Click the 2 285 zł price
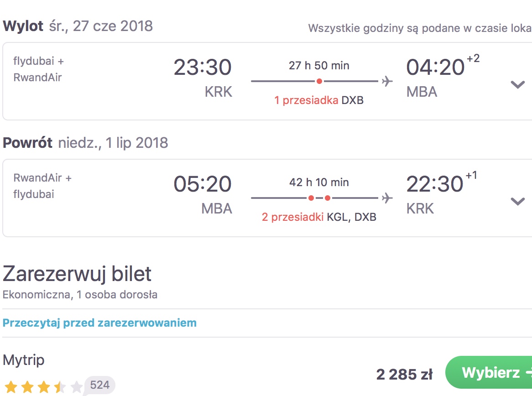The image size is (532, 396). [x=404, y=375]
